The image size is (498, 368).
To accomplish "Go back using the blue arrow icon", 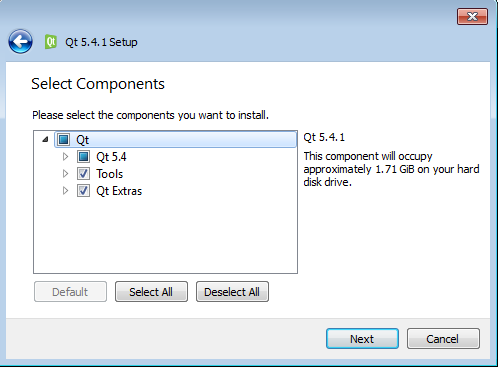I will (x=20, y=42).
